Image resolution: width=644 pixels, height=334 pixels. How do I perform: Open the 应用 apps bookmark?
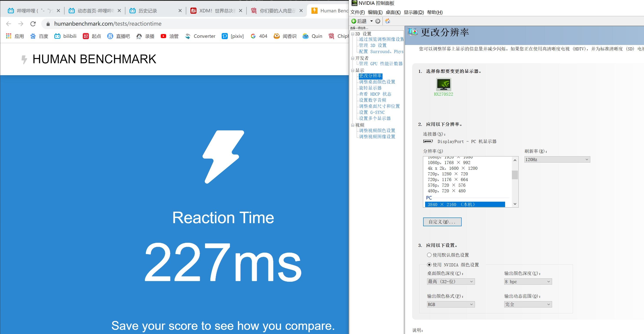click(15, 36)
